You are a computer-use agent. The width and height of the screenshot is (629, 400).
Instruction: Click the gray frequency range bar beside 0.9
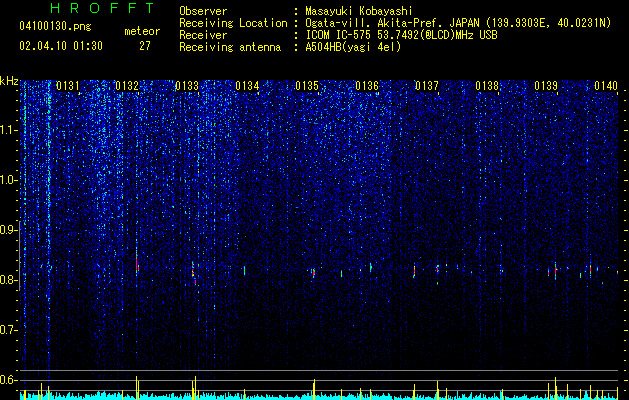pos(20,255)
